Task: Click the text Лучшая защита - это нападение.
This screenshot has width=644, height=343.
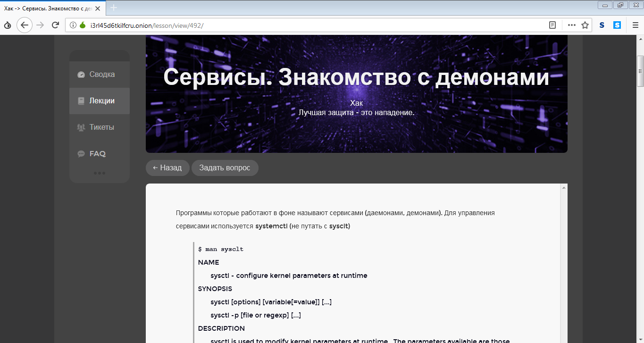Action: pos(356,113)
